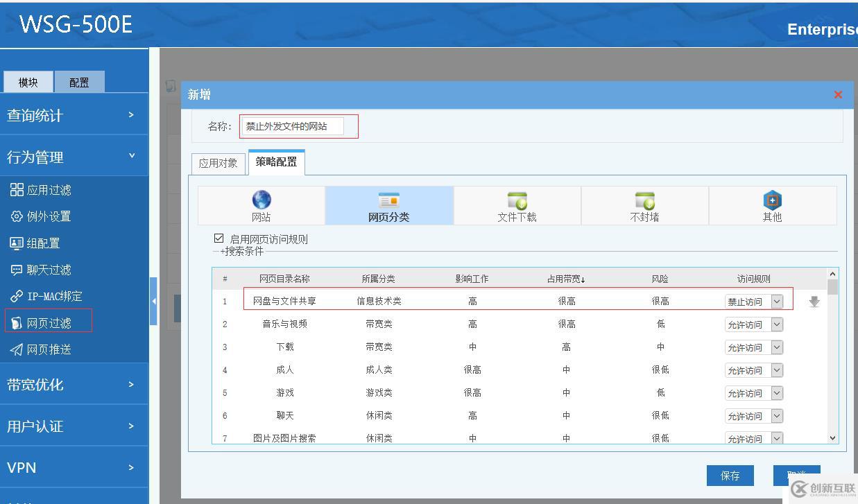Click the 保存 button

(x=730, y=475)
